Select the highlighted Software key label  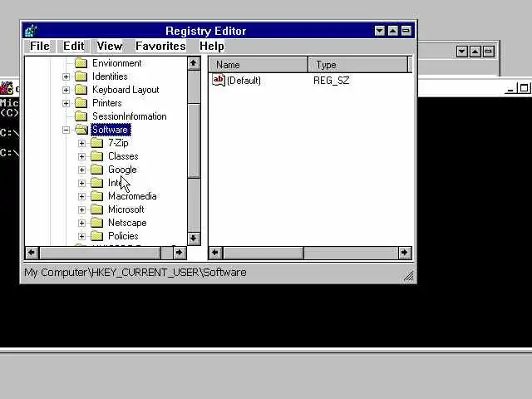click(111, 130)
